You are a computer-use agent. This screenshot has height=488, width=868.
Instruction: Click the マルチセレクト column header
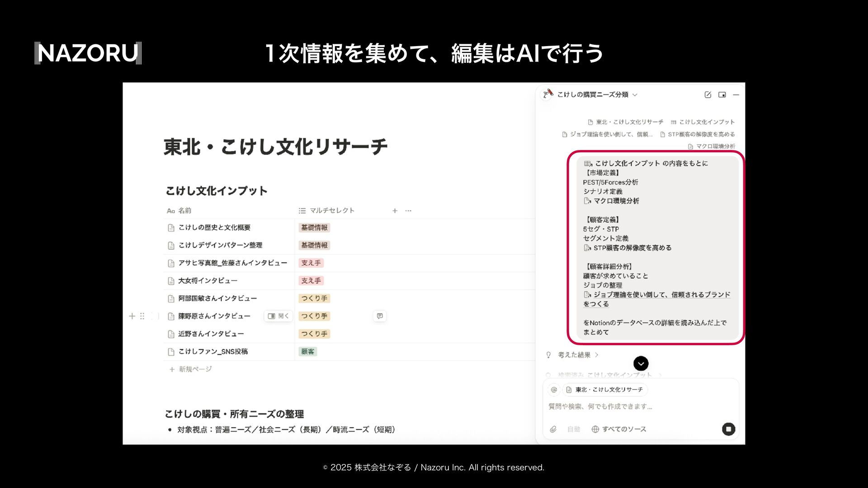point(331,211)
